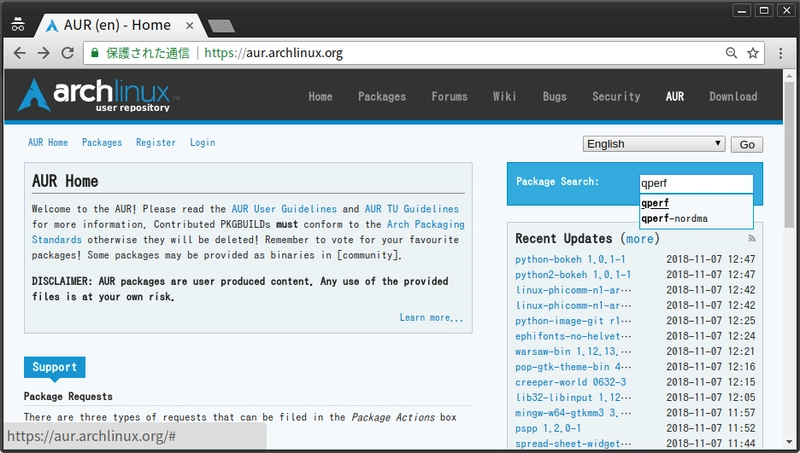Click the secure connection padlock icon
The height and width of the screenshot is (453, 800).
click(94, 53)
